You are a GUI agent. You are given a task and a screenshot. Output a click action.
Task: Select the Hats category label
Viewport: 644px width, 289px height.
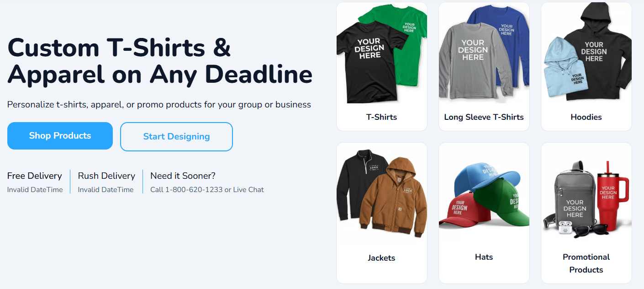click(484, 257)
